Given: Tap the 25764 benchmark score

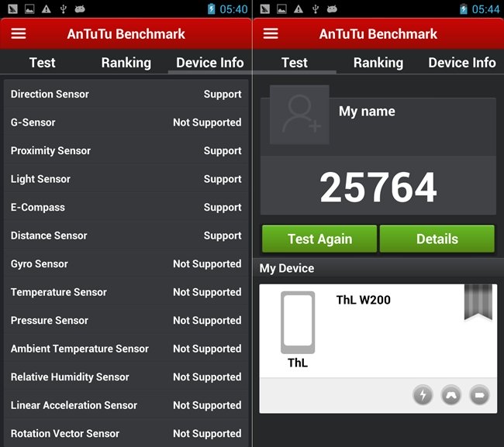Looking at the screenshot, I should [378, 187].
